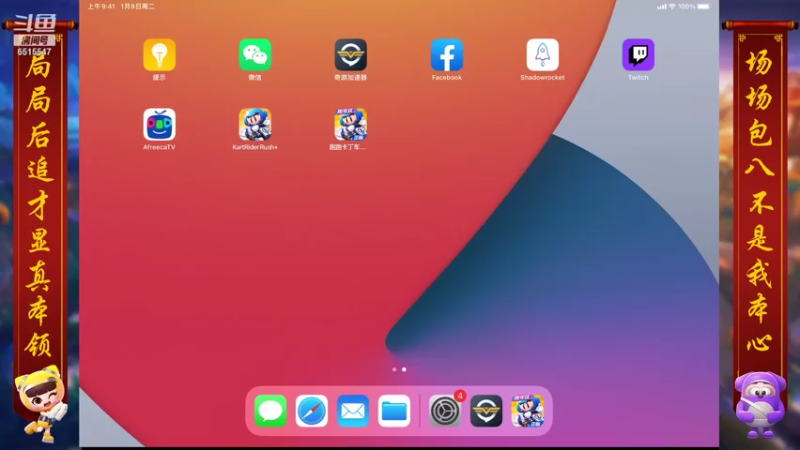Open Settings with badge 4 in dock

[x=445, y=411]
